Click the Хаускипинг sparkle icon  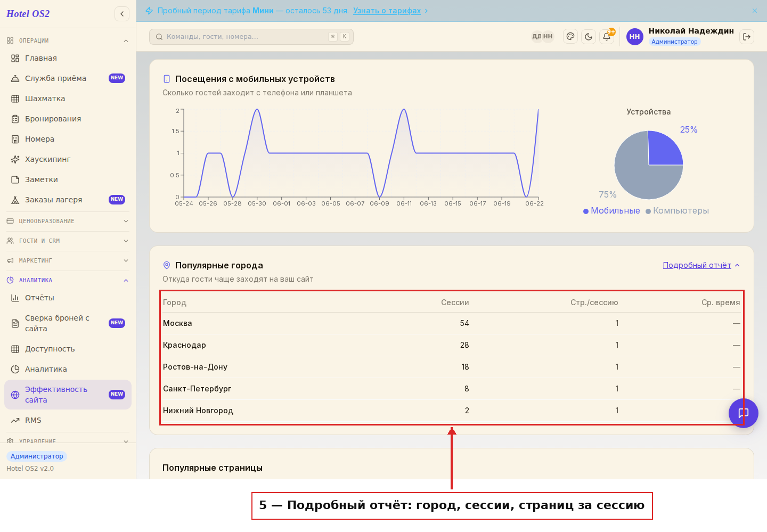click(15, 159)
